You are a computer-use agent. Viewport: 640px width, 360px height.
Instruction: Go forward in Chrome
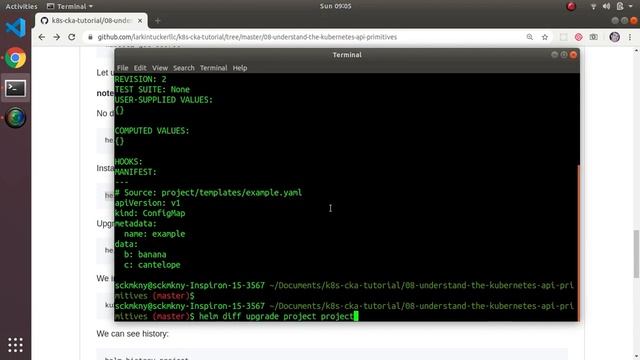pyautogui.click(x=56, y=37)
